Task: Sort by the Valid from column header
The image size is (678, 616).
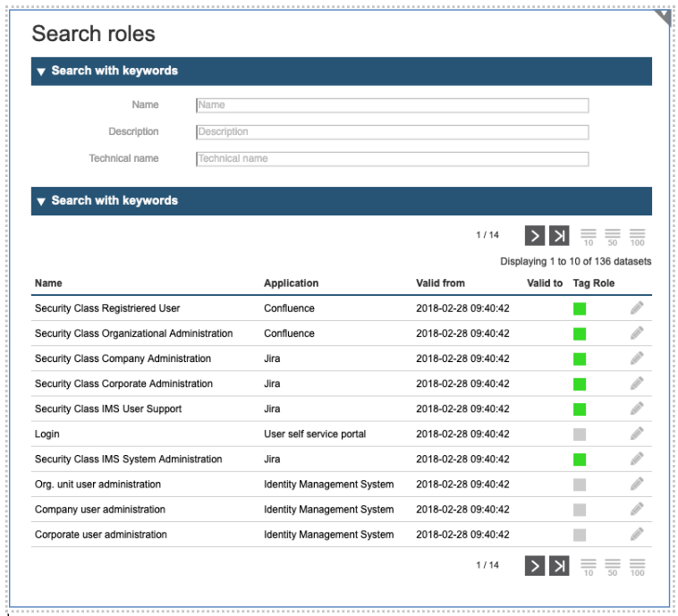Action: (x=440, y=283)
